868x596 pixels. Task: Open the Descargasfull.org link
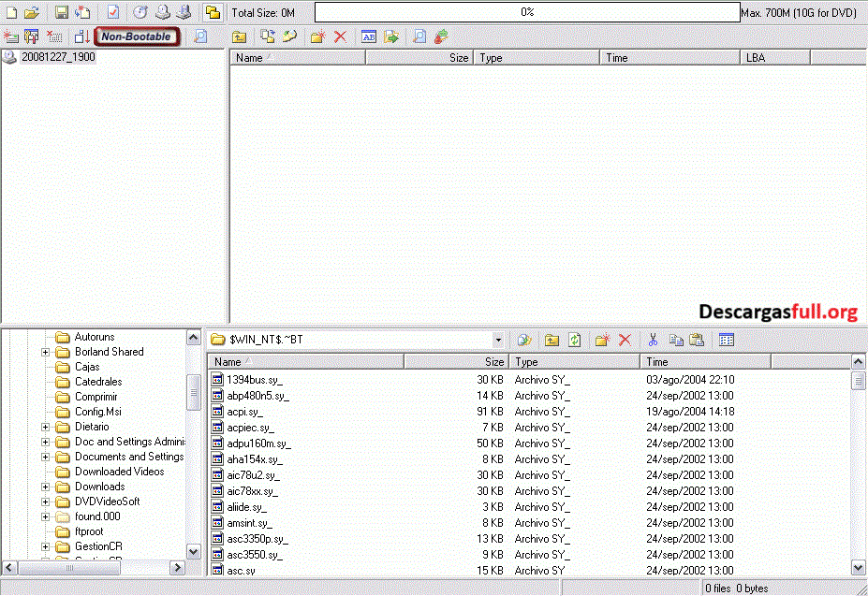(x=782, y=312)
